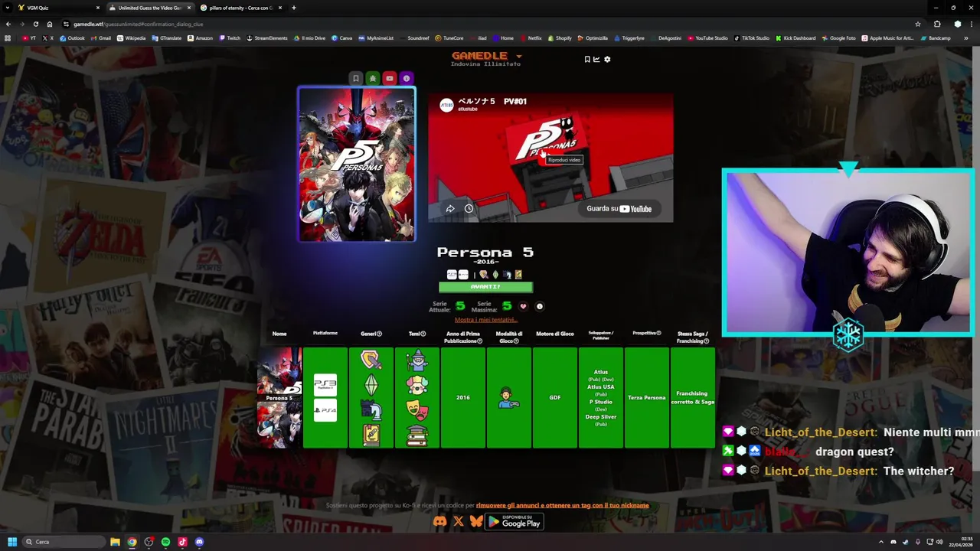The height and width of the screenshot is (551, 980).
Task: Open the Persona 5 cover art
Action: 357,164
